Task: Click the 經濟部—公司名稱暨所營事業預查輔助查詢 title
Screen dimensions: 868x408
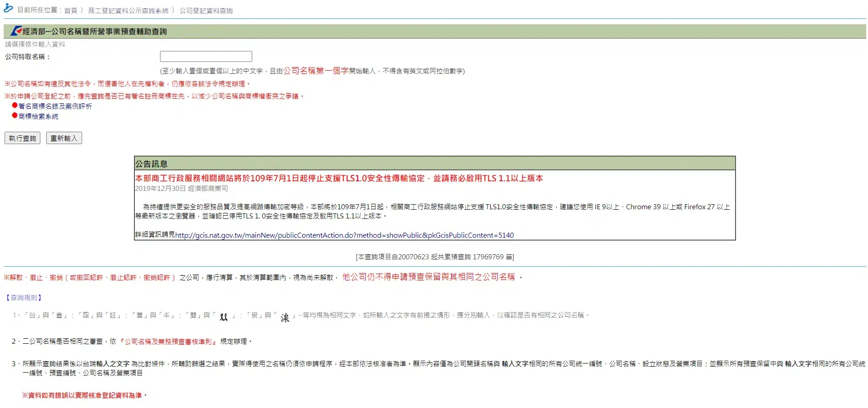Action: (x=95, y=31)
